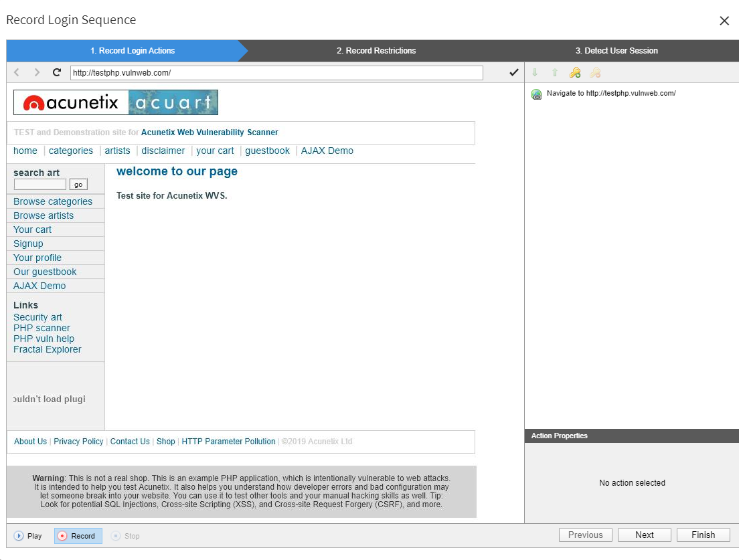Select the Navigate action globe icon
The image size is (743, 560).
tap(536, 94)
